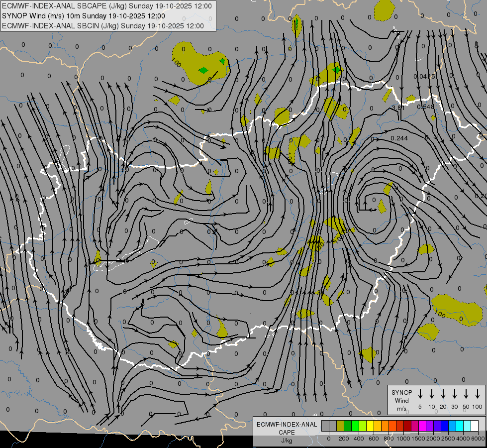The width and height of the screenshot is (487, 448).
Task: Click the '400' colorbar tick label
Action: [359, 439]
